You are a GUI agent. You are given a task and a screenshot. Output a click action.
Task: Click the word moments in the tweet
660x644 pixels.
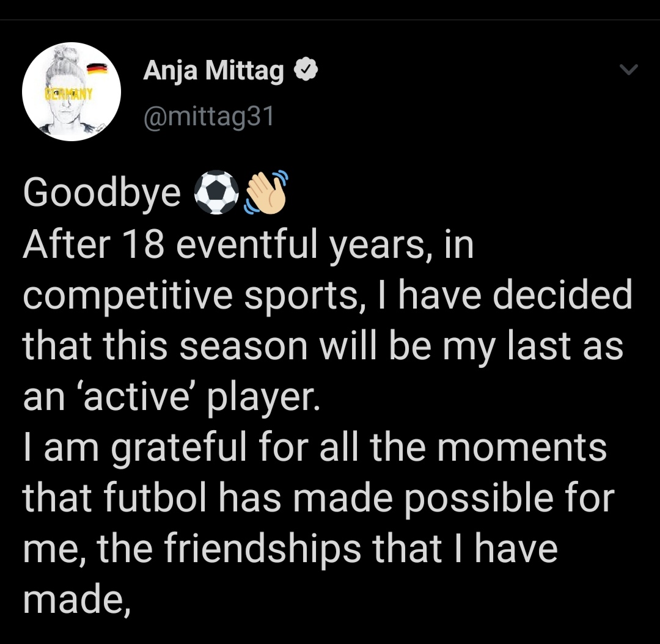point(522,448)
